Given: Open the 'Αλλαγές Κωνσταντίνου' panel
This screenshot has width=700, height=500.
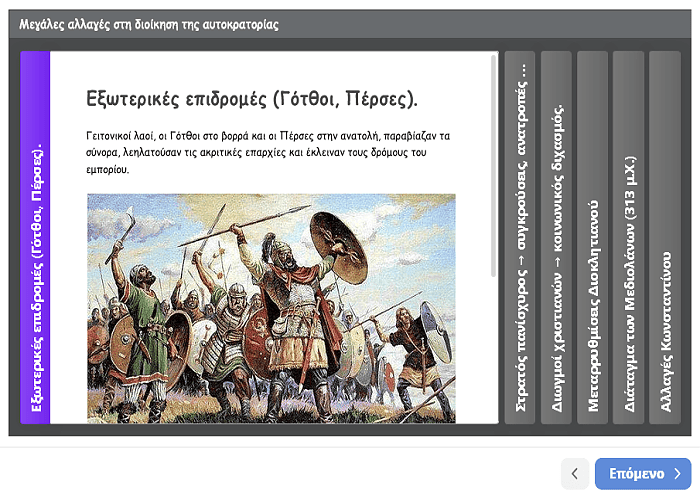Looking at the screenshot, I should pos(665,238).
